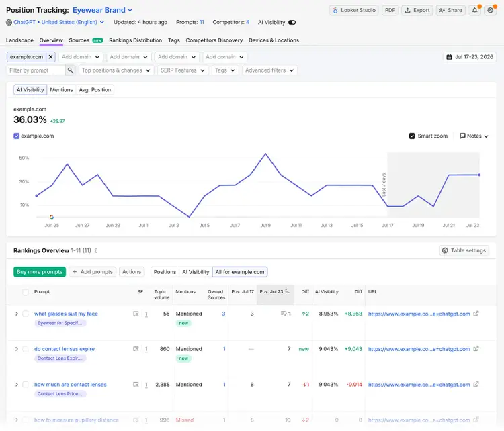The height and width of the screenshot is (431, 504).
Task: Open the Tags filter dropdown
Action: [225, 70]
